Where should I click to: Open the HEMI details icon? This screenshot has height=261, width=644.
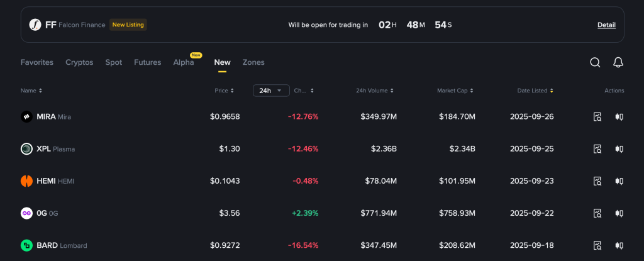pyautogui.click(x=597, y=181)
